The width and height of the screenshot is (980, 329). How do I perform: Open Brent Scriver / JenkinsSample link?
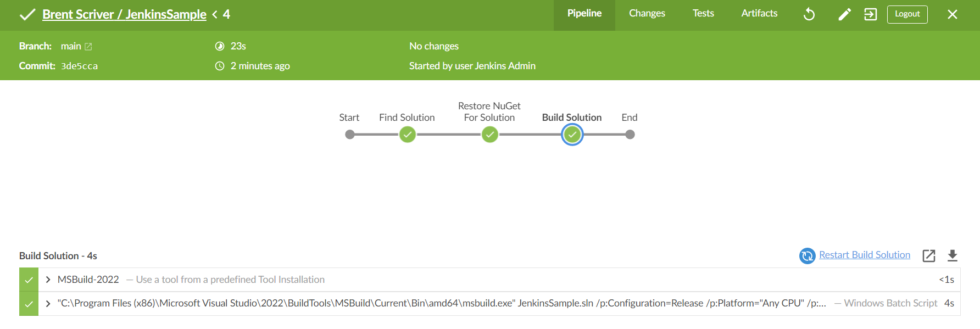click(124, 14)
